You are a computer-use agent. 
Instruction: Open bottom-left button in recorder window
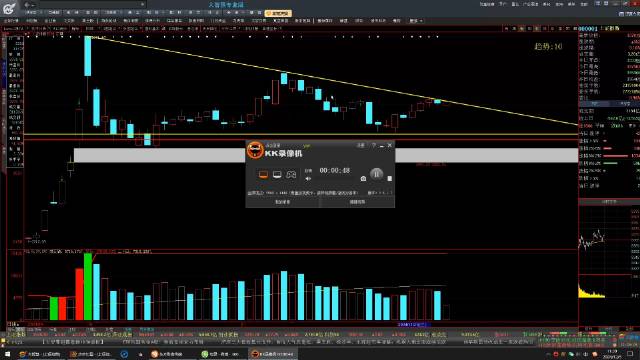(x=282, y=202)
